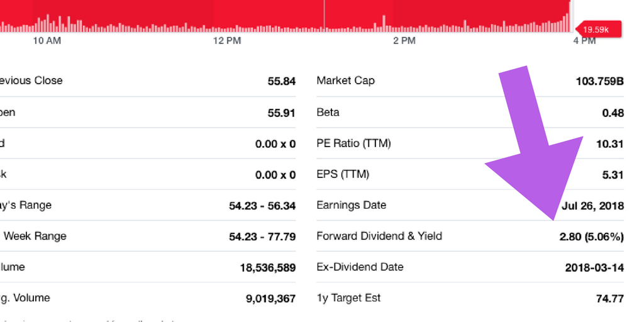
Task: Click the red intraday volume chart
Action: [x=286, y=16]
